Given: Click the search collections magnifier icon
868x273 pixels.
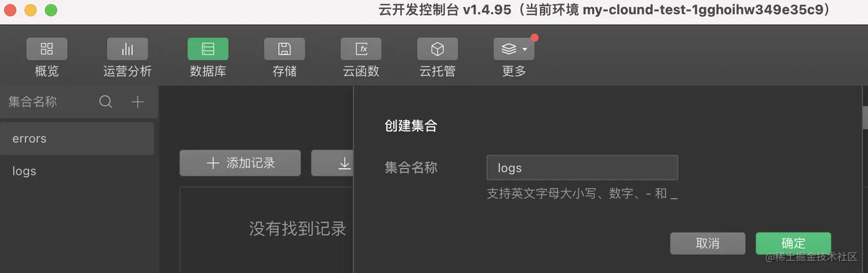Looking at the screenshot, I should coord(106,102).
